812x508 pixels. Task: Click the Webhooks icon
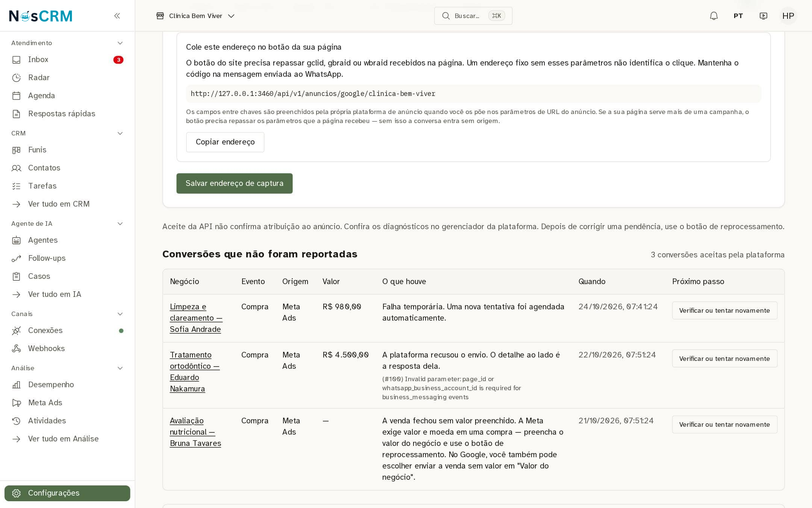point(16,348)
